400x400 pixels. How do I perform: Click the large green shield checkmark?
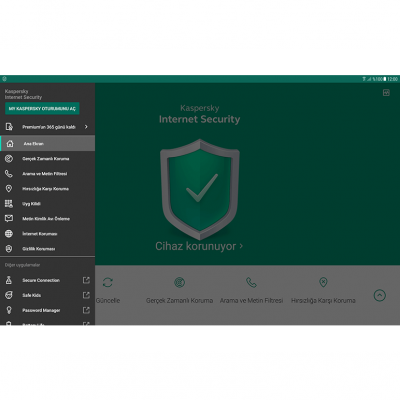point(200,189)
